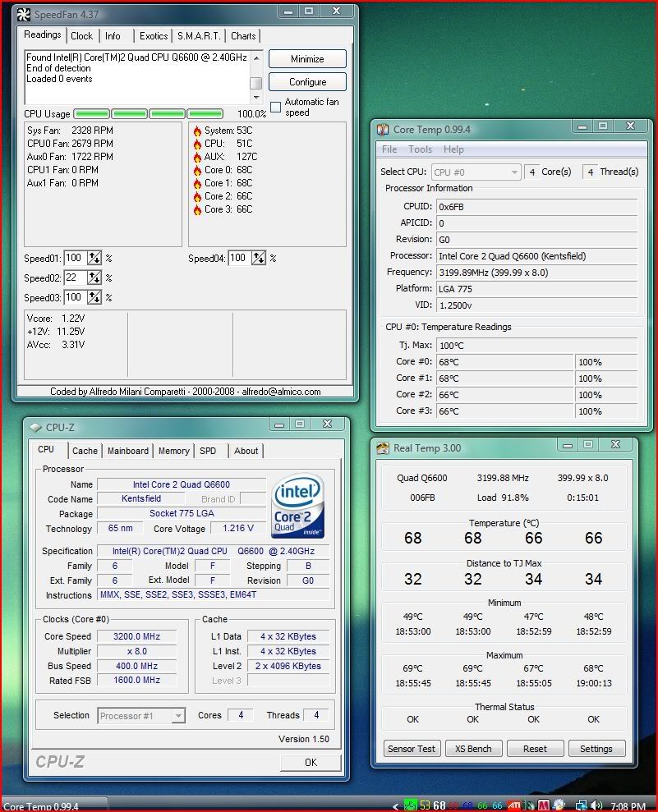658x812 pixels.
Task: Show hidden tray icons with the arrow
Action: [x=395, y=805]
